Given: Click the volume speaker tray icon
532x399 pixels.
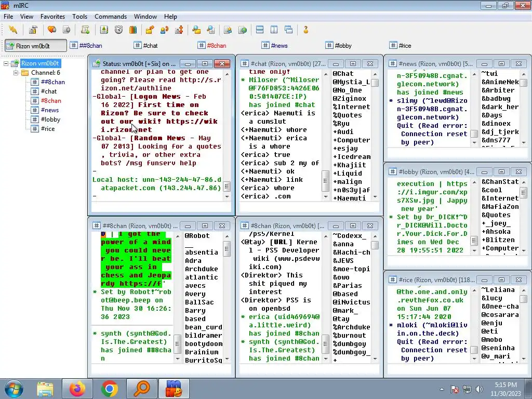Looking at the screenshot, I should pos(479,389).
